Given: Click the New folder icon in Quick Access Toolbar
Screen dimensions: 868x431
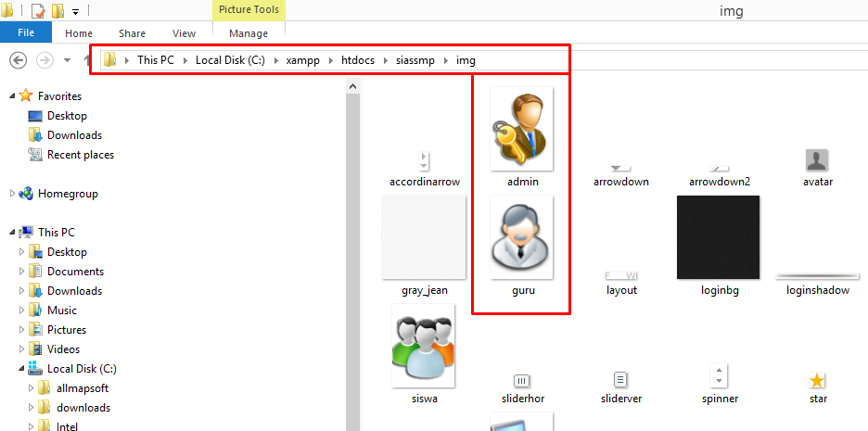Looking at the screenshot, I should [x=57, y=10].
